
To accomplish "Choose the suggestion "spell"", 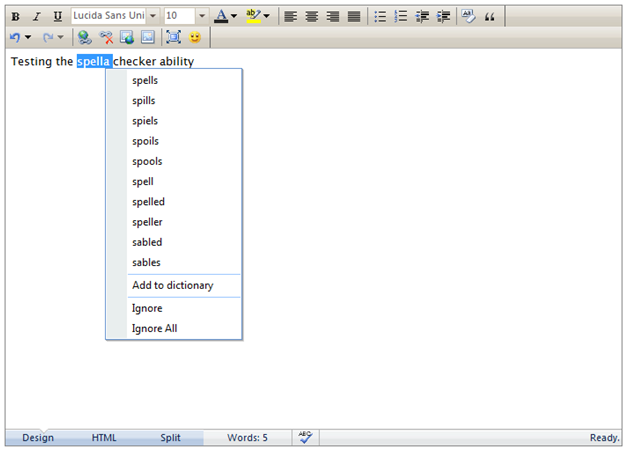I will click(143, 182).
